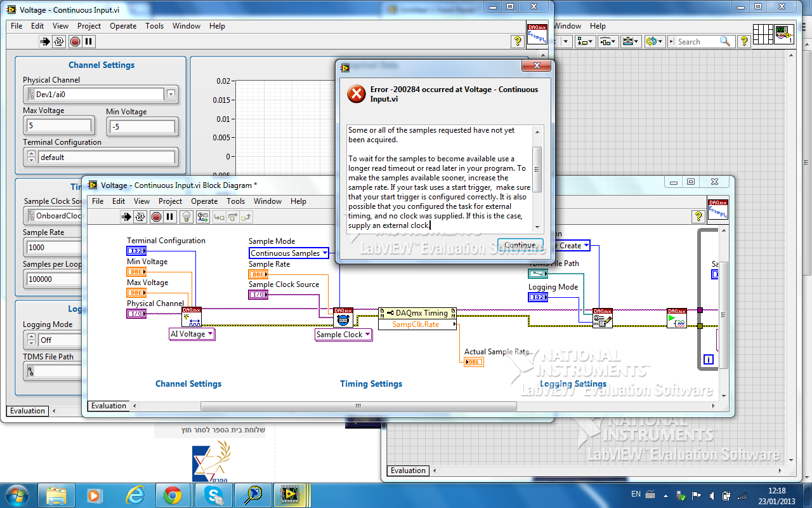The image size is (812, 508).
Task: Click connector pane grid in background window
Action: click(763, 34)
